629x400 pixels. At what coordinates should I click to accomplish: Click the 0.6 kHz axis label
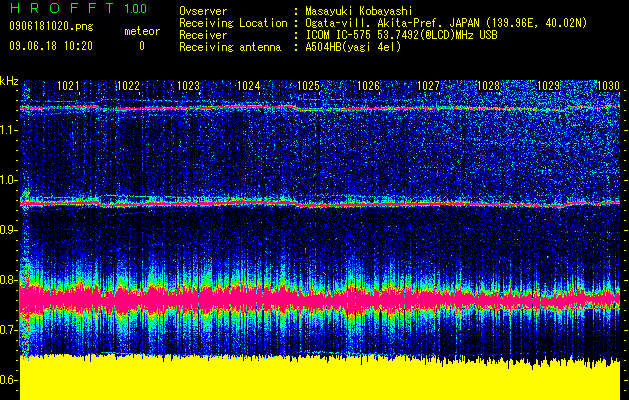pos(9,380)
